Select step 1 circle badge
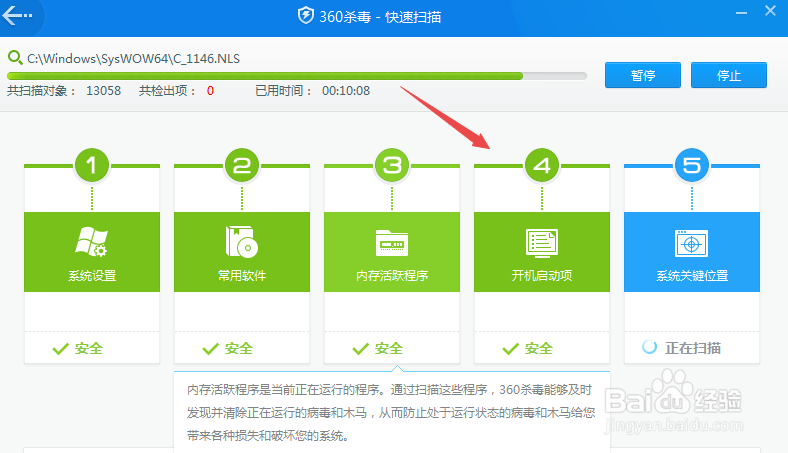Screen dimensions: 788x453 pos(91,165)
